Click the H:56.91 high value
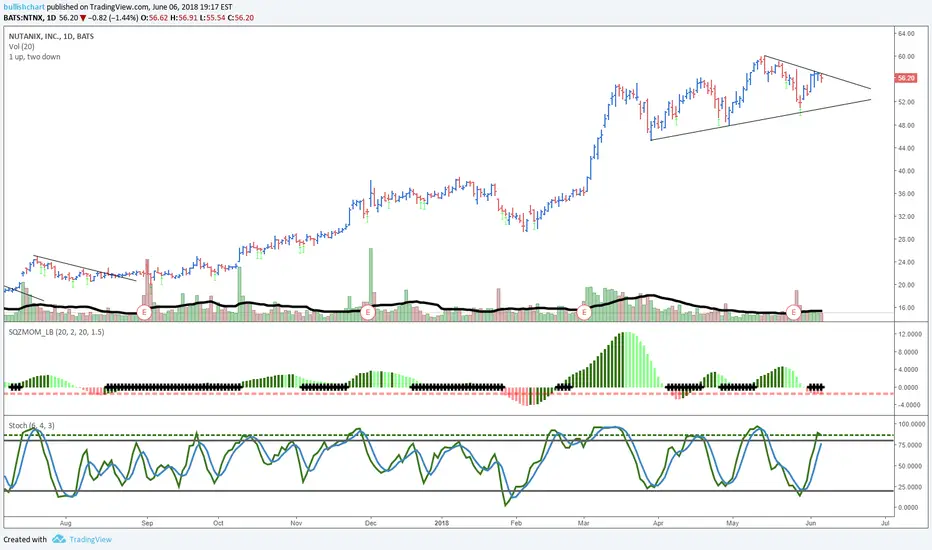The height and width of the screenshot is (550, 932). click(x=183, y=18)
